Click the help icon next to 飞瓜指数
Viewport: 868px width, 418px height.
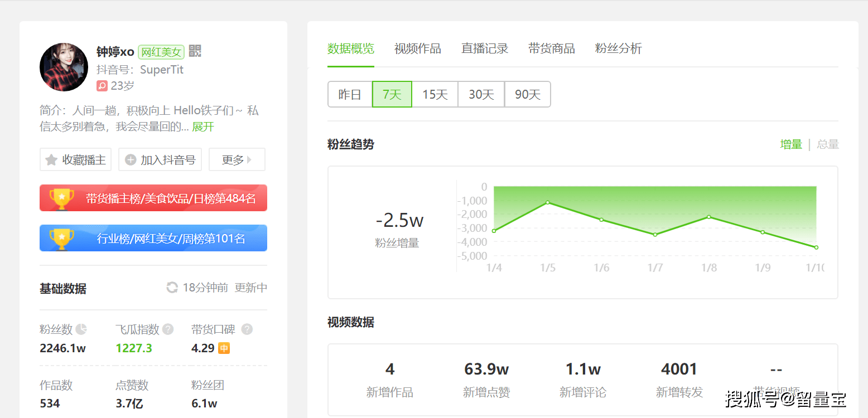(x=168, y=329)
